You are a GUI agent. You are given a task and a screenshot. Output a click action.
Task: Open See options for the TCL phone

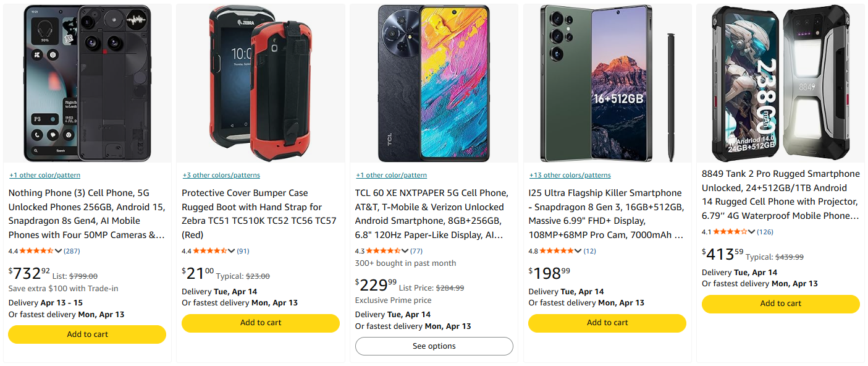point(434,346)
